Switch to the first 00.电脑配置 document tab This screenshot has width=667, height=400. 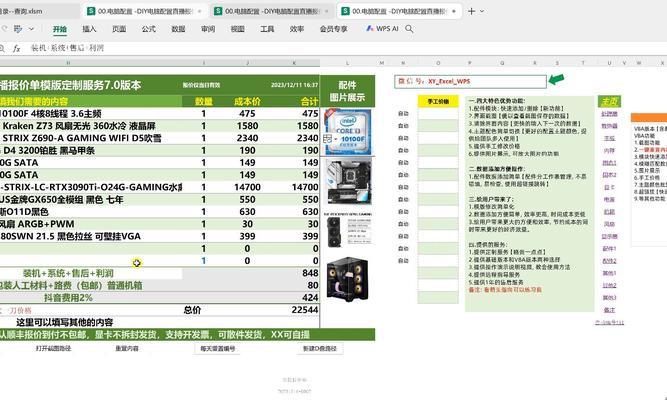tap(143, 11)
